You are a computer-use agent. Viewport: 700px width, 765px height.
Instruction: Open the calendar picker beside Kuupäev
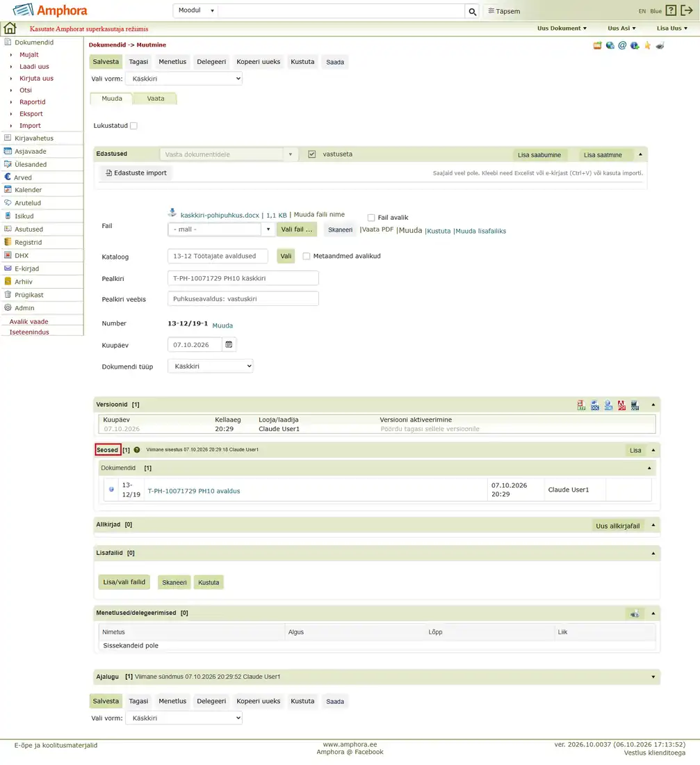[x=229, y=344]
